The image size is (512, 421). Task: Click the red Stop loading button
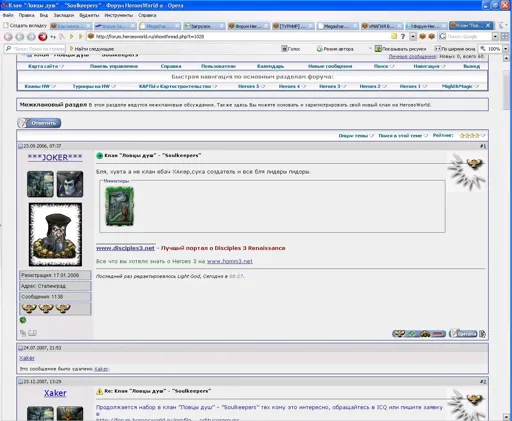pyautogui.click(x=43, y=37)
